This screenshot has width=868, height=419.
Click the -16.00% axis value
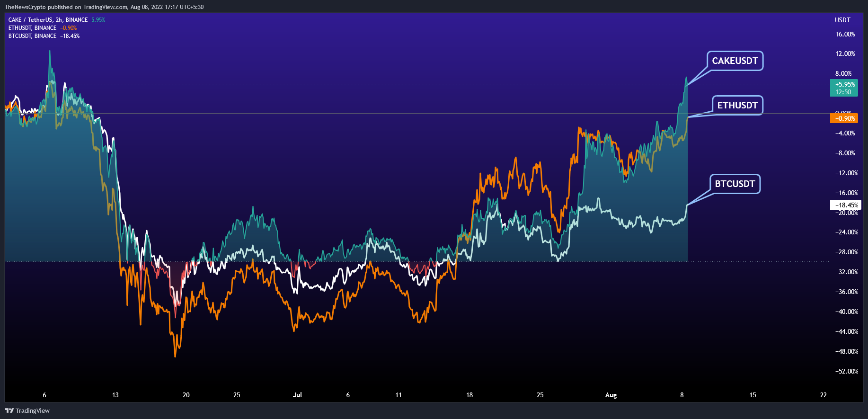pos(847,193)
